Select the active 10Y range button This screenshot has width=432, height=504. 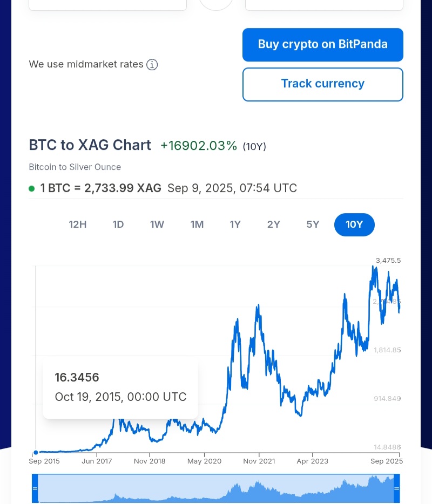354,224
